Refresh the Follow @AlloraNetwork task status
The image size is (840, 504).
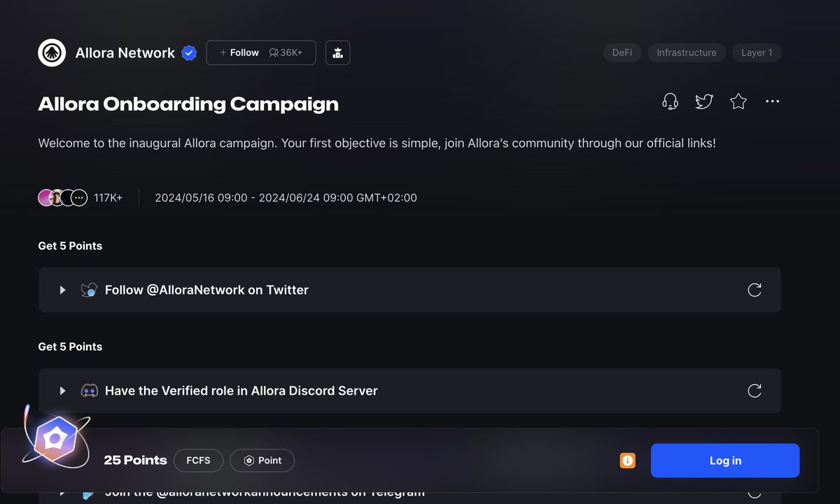click(x=755, y=290)
